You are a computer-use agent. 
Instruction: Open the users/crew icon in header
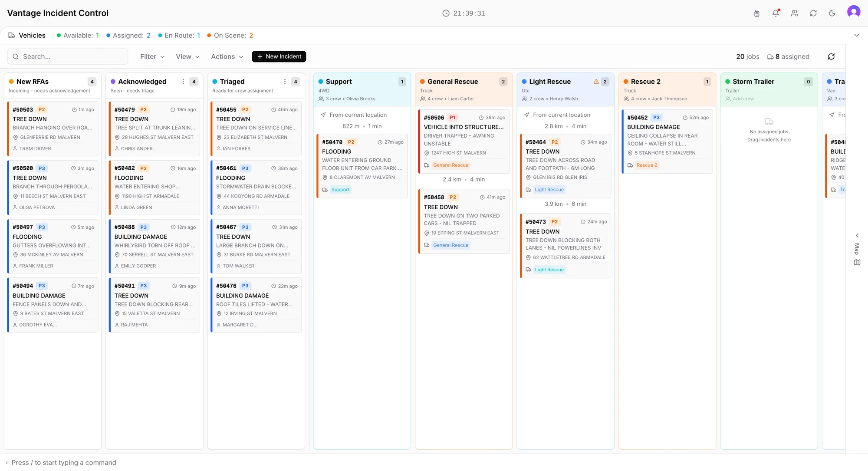coord(794,13)
